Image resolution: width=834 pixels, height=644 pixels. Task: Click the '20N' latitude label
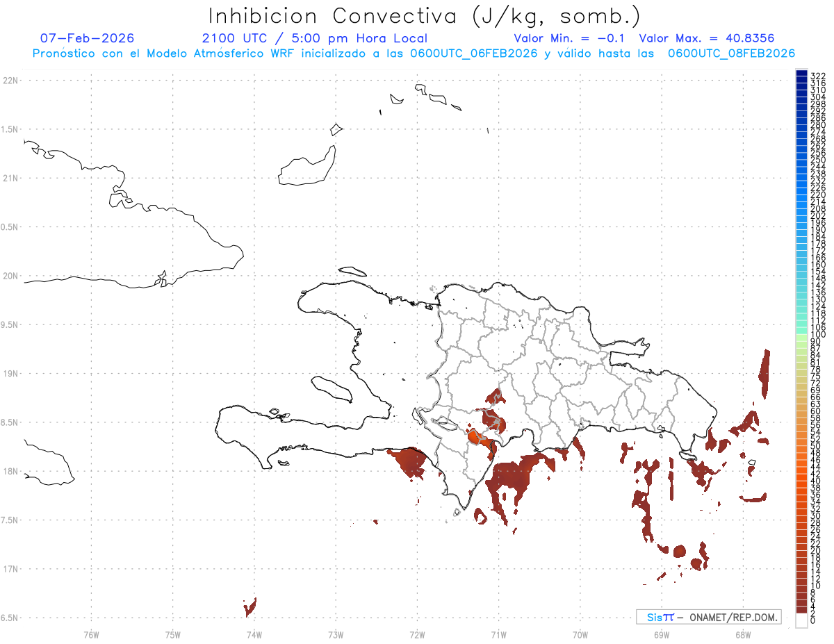click(x=10, y=276)
